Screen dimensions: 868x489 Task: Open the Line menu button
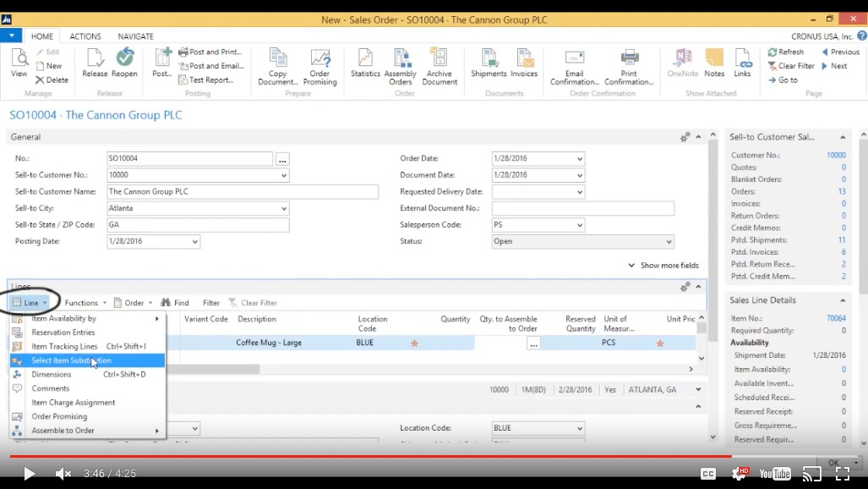(x=30, y=303)
